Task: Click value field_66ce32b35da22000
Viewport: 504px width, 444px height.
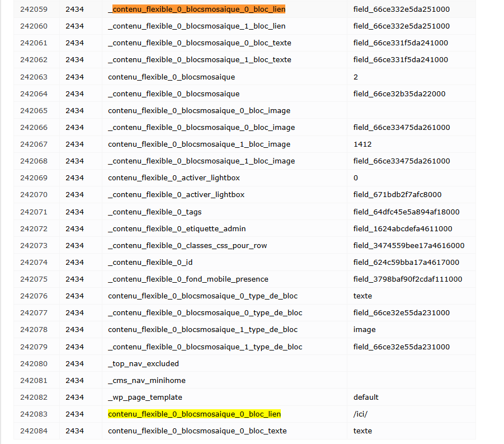Action: coord(399,94)
